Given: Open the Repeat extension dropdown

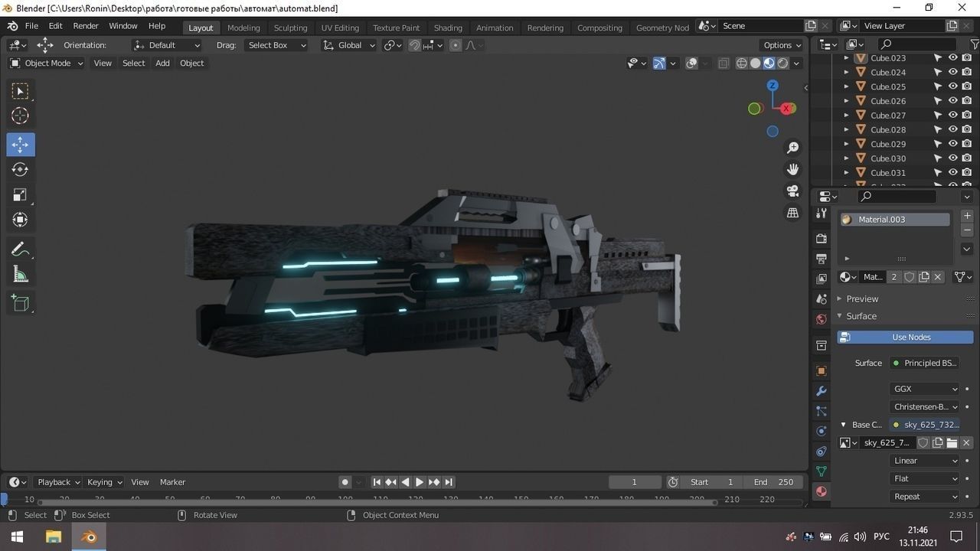Looking at the screenshot, I should 925,497.
